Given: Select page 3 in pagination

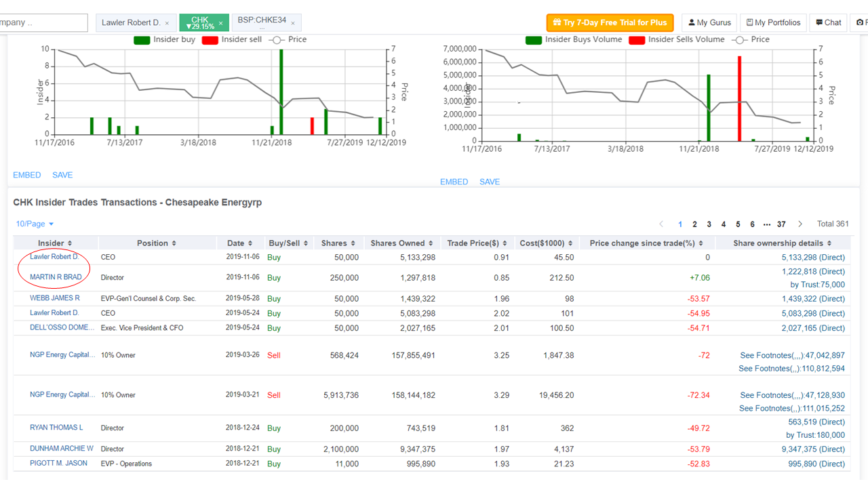Looking at the screenshot, I should click(x=709, y=224).
